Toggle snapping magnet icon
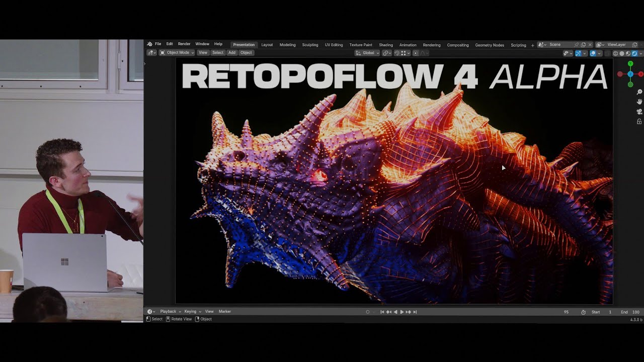Viewport: 644px width, 362px height. [397, 53]
